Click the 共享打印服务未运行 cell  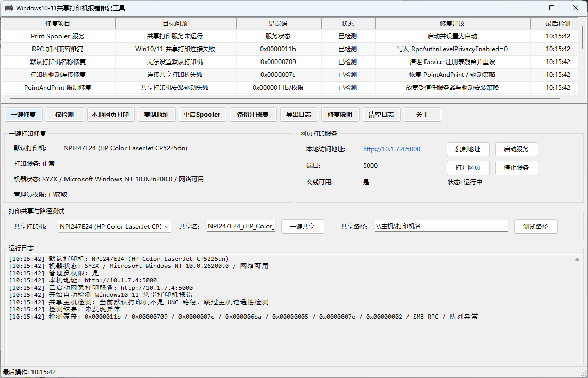pyautogui.click(x=175, y=36)
